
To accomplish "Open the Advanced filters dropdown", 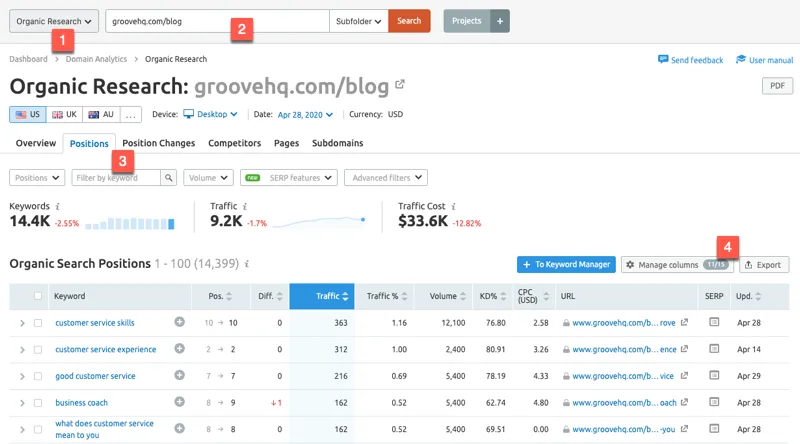I will [386, 178].
